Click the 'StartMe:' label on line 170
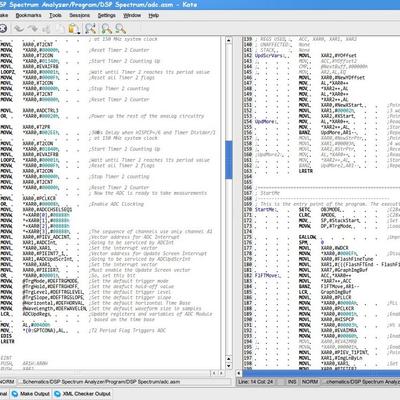The width and height of the screenshot is (400, 400). pyautogui.click(x=265, y=210)
